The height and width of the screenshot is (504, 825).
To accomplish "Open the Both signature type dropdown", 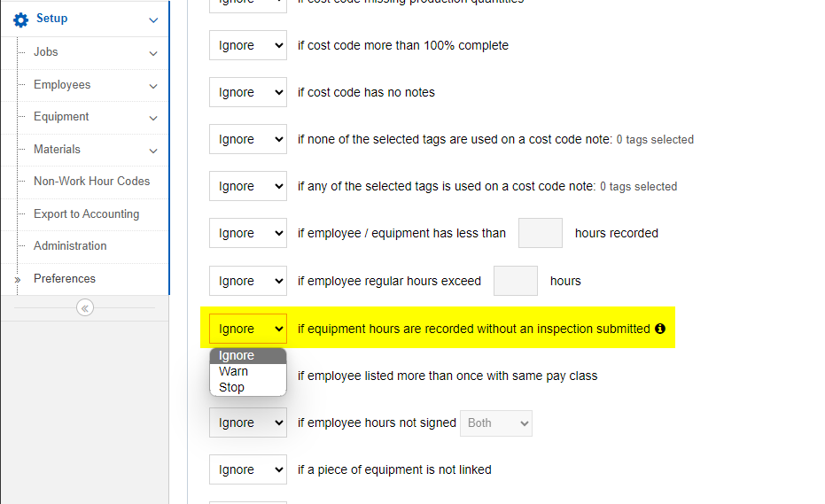I will 496,423.
